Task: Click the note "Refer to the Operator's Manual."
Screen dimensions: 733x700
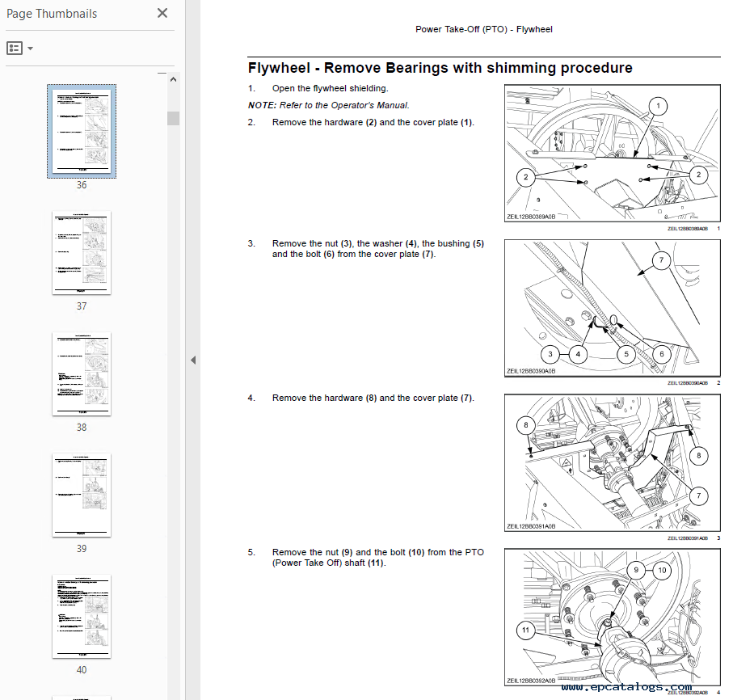Action: tap(344, 105)
